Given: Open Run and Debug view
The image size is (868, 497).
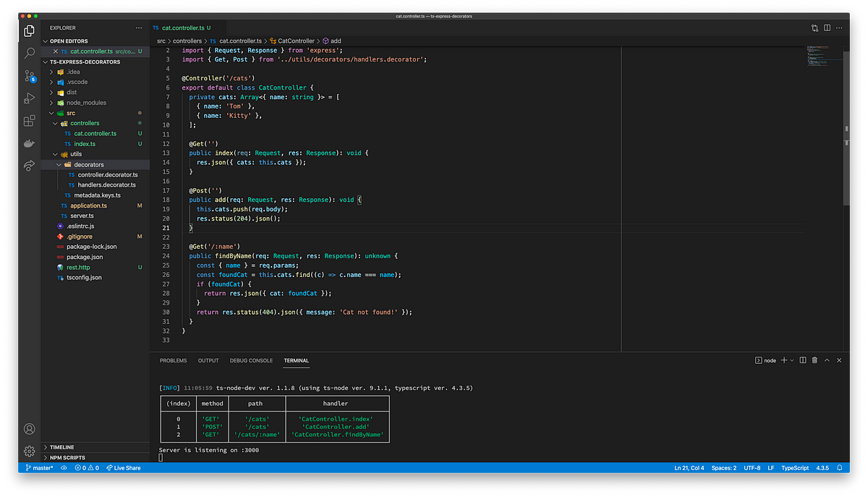Looking at the screenshot, I should (30, 98).
